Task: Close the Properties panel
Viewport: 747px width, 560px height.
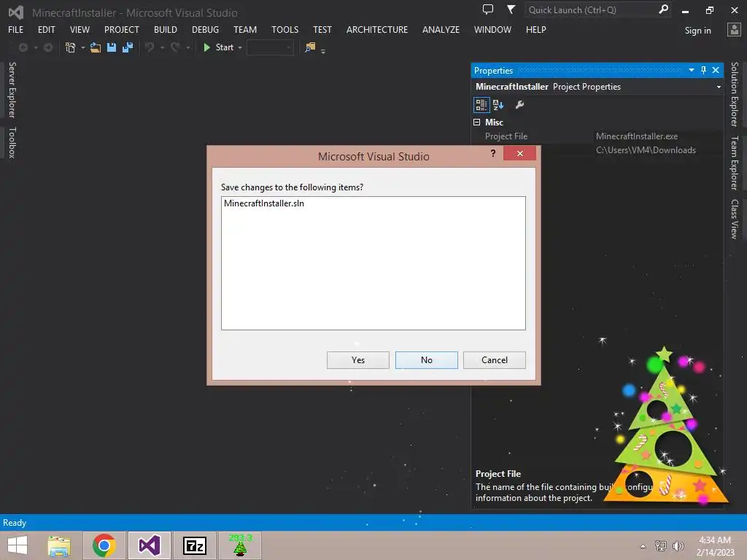Action: pos(716,71)
